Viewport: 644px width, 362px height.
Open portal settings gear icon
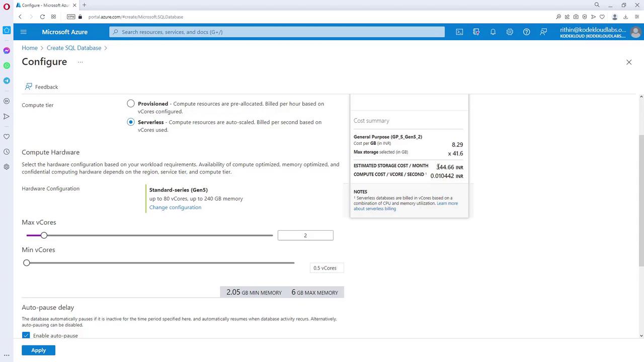point(510,32)
